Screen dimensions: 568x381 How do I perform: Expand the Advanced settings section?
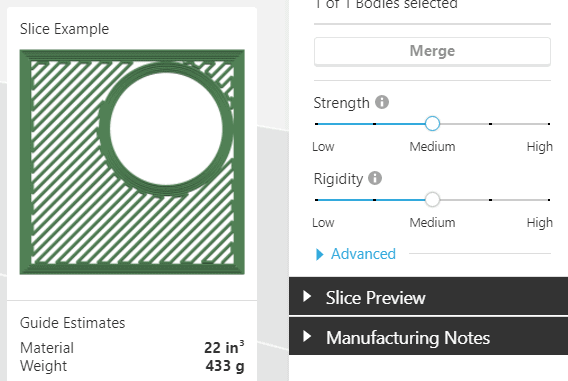(356, 254)
